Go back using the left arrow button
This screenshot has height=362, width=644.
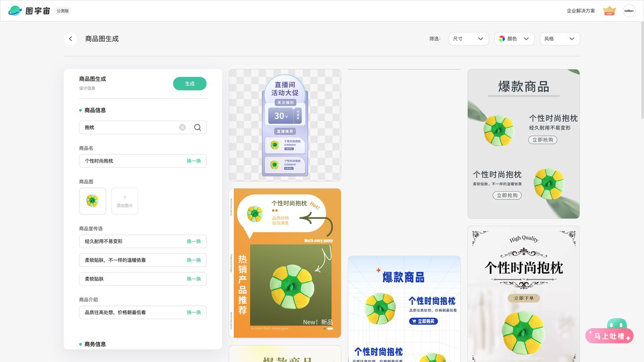70,39
